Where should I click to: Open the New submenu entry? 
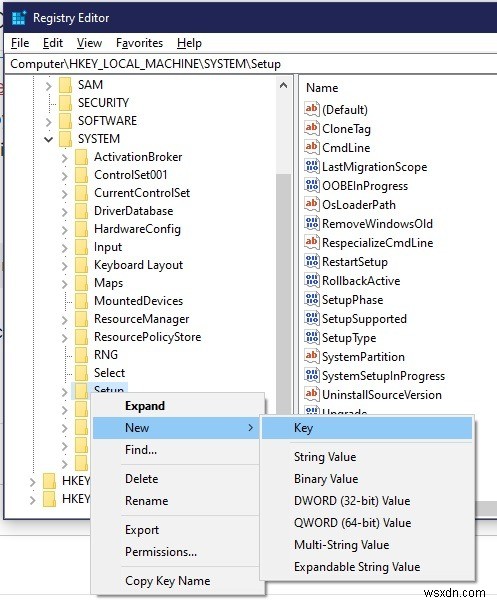click(x=178, y=428)
